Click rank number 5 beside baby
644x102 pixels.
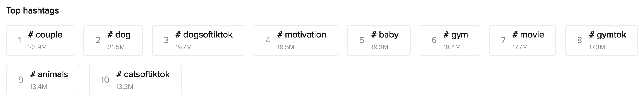coord(362,40)
